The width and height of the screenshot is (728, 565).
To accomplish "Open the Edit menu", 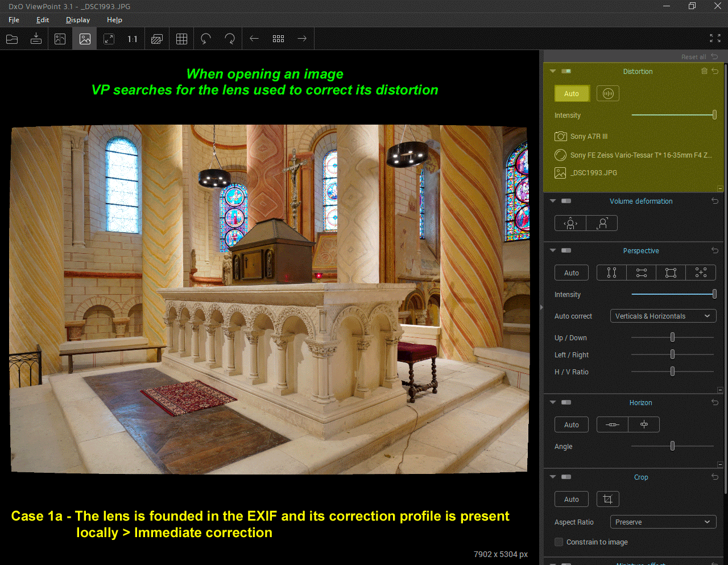I will pyautogui.click(x=43, y=19).
